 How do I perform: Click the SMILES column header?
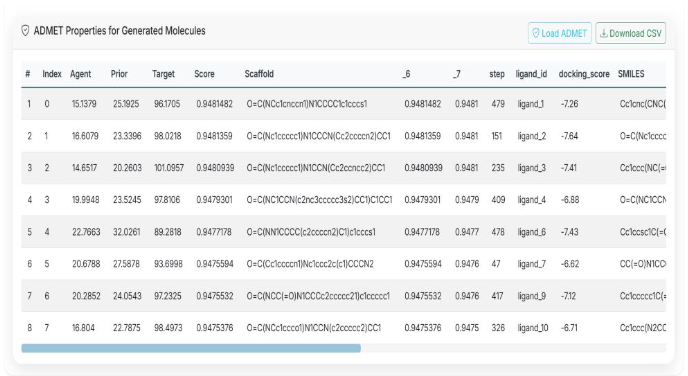[x=631, y=74]
